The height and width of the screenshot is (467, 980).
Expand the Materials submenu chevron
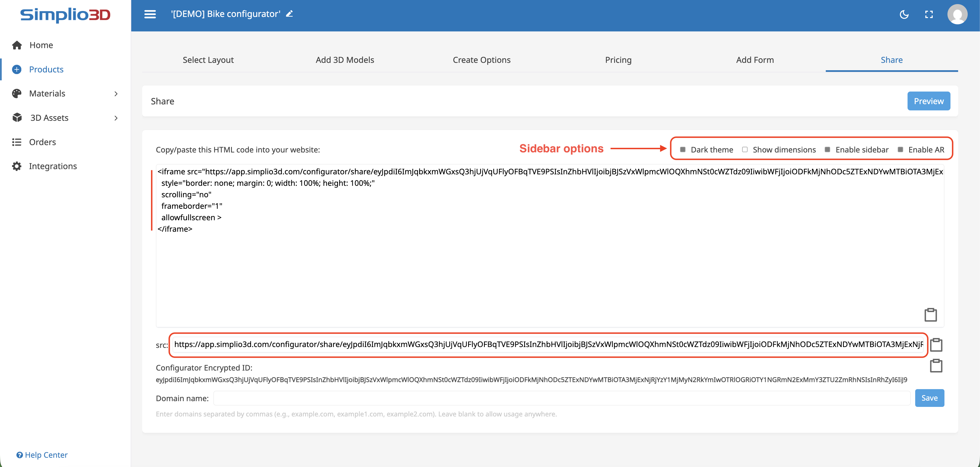pyautogui.click(x=116, y=93)
